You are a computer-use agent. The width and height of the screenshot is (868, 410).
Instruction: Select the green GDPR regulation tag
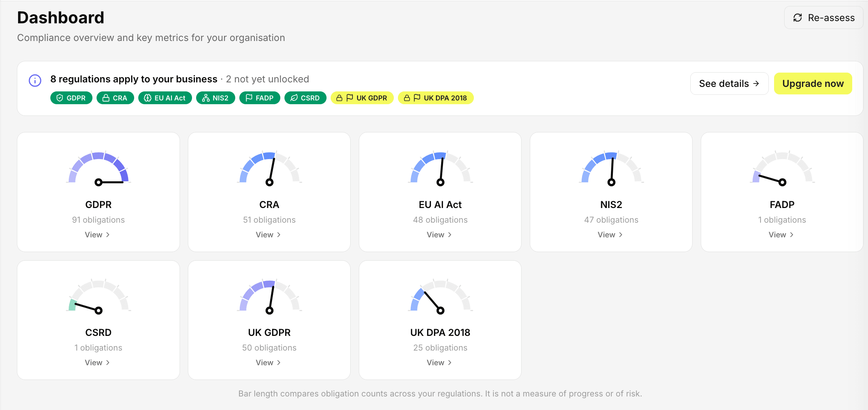(x=71, y=98)
